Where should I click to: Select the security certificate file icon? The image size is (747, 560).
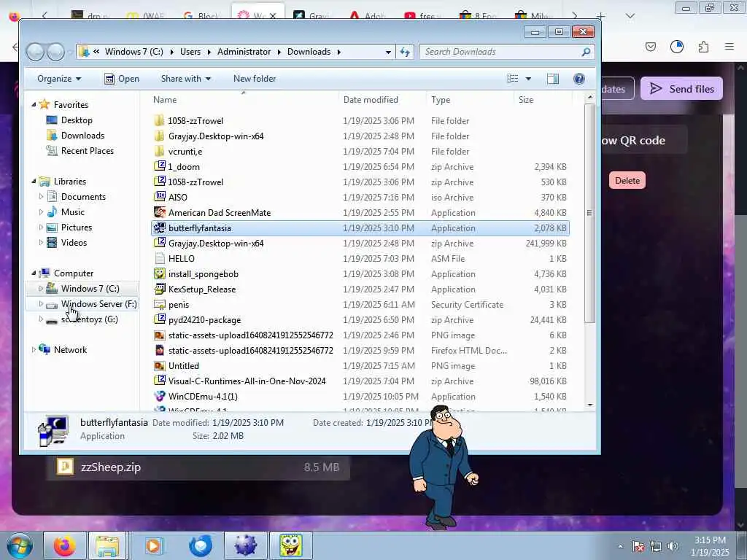159,304
